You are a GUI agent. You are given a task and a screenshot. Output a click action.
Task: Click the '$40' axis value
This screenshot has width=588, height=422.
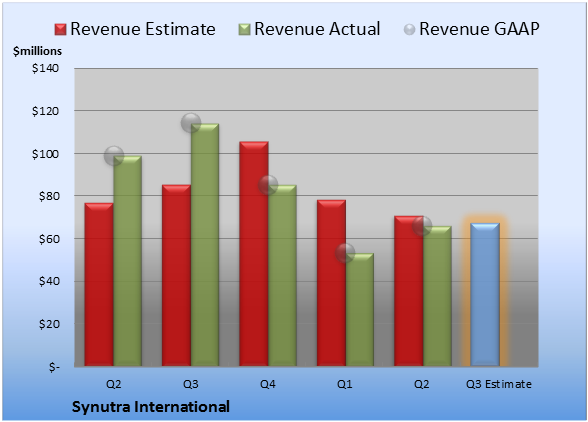pos(49,281)
